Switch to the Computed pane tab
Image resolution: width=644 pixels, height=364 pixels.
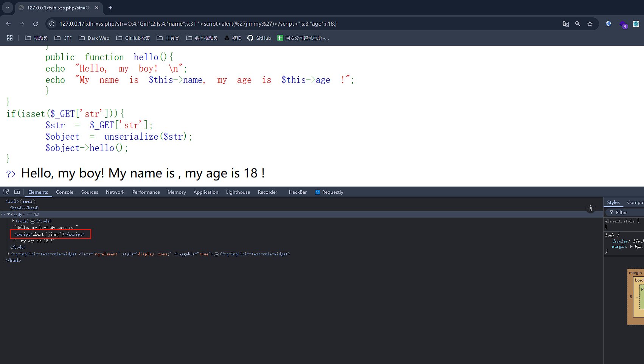[x=635, y=202]
